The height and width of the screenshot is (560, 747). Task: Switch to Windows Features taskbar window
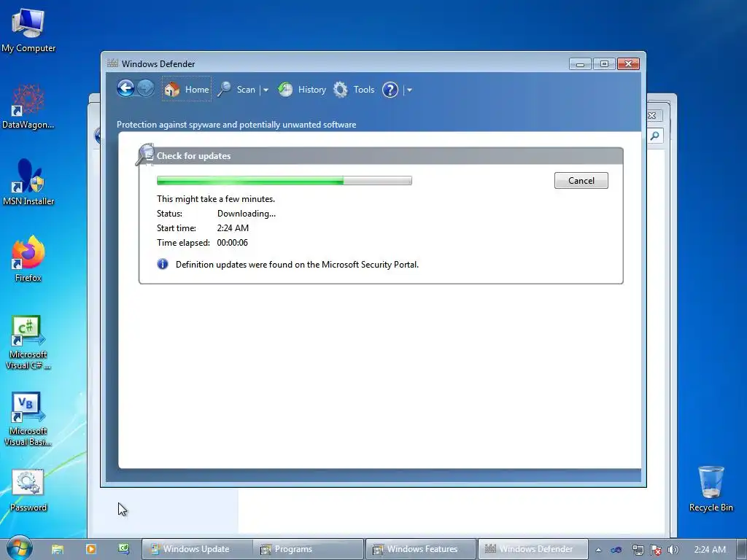point(421,549)
